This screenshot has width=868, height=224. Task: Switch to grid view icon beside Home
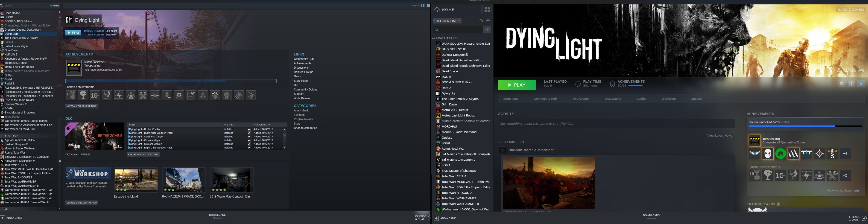(x=487, y=10)
